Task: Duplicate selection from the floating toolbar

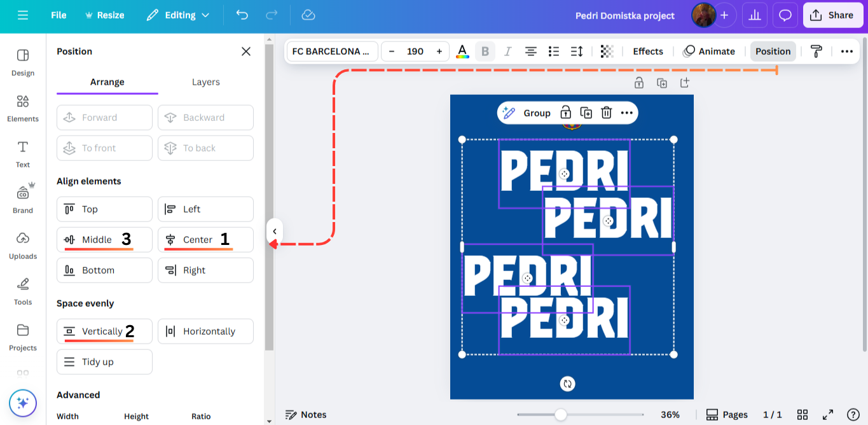Action: (x=586, y=113)
